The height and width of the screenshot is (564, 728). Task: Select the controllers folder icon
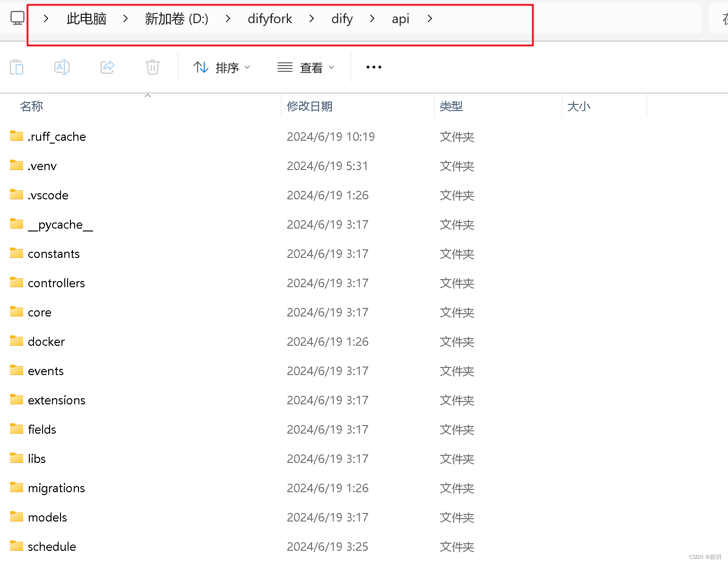coord(17,282)
